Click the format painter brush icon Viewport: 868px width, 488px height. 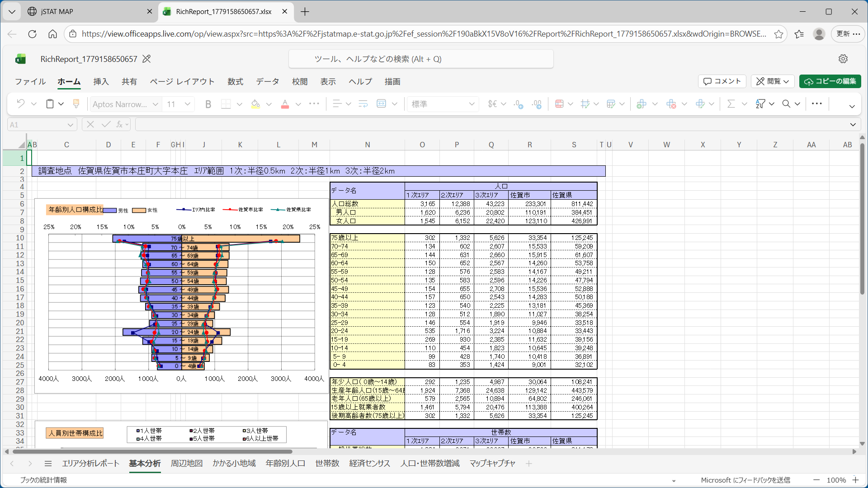coord(76,104)
